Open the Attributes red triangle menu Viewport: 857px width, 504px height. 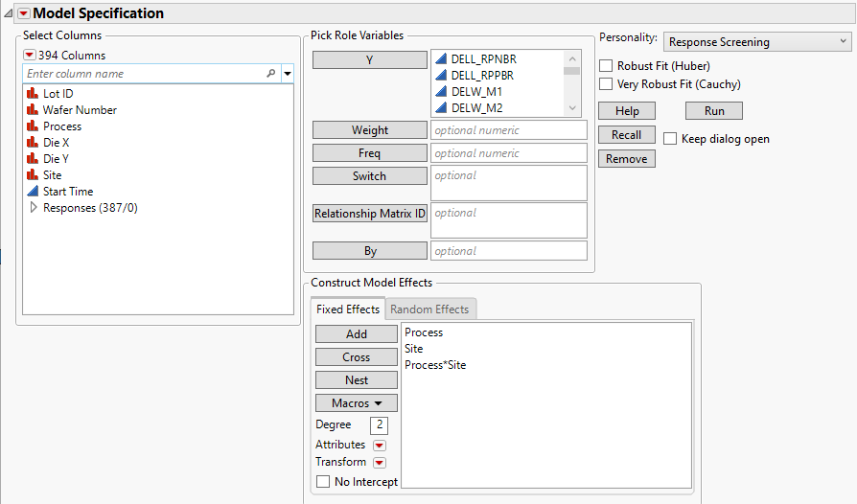click(379, 446)
